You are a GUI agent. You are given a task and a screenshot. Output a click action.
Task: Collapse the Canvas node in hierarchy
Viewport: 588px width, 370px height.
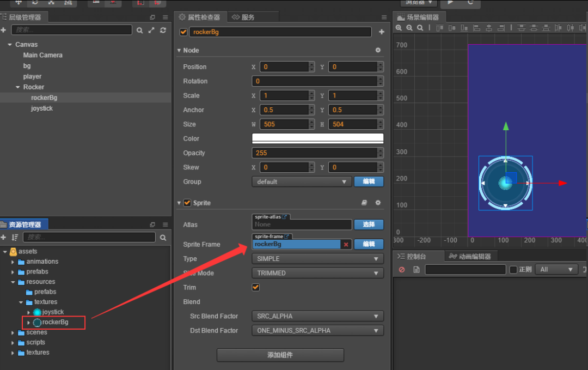(x=10, y=44)
